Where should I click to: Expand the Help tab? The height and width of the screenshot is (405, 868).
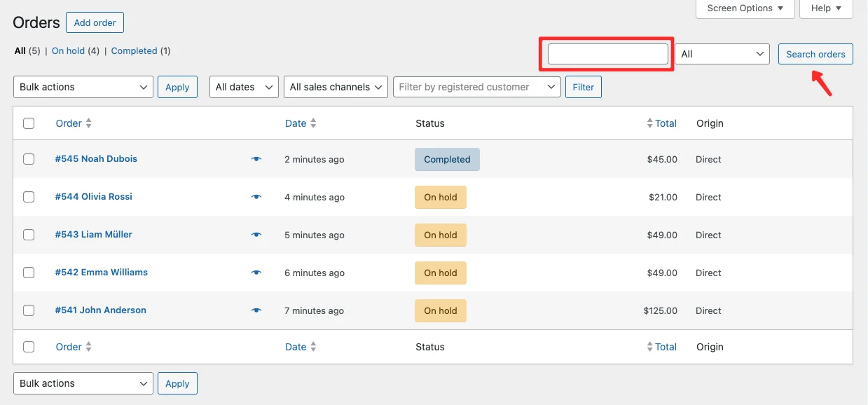826,8
